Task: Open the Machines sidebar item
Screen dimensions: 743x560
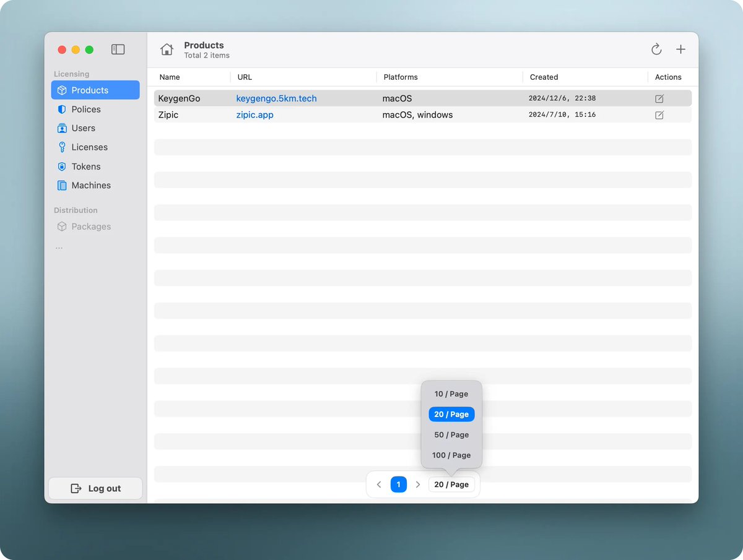Action: tap(90, 186)
